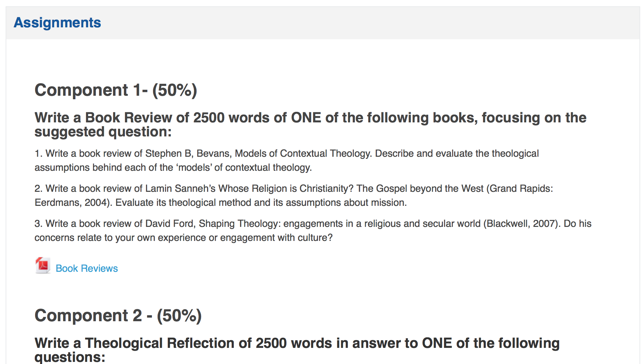Click the text '(Grand Rapids:'
This screenshot has height=364, width=643.
click(520, 189)
